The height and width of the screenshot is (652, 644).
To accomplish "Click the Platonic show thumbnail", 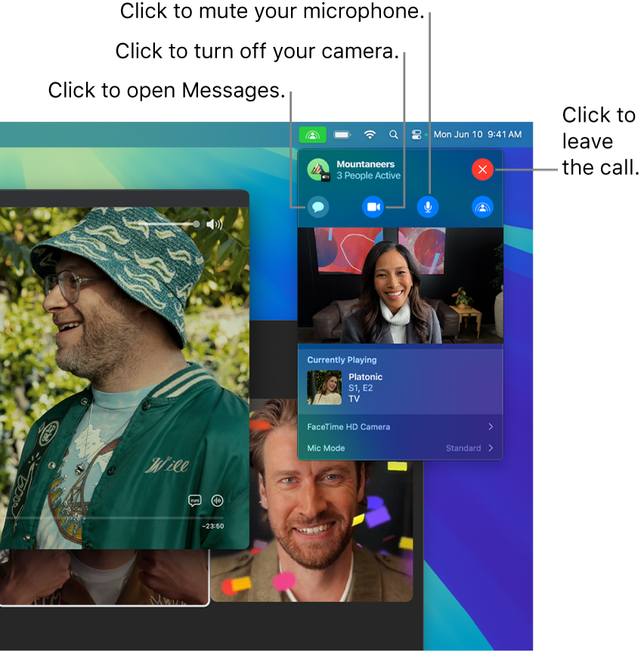I will (x=324, y=387).
